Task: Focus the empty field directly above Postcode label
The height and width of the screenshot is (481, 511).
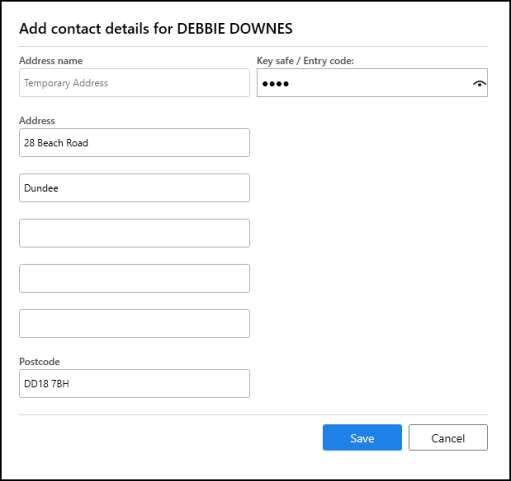Action: [134, 323]
